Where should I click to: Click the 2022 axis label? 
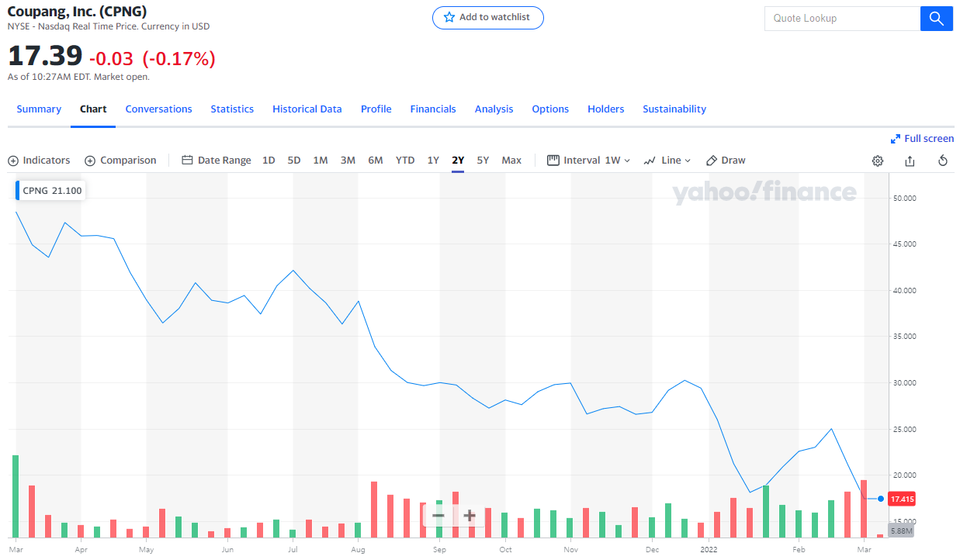709,550
